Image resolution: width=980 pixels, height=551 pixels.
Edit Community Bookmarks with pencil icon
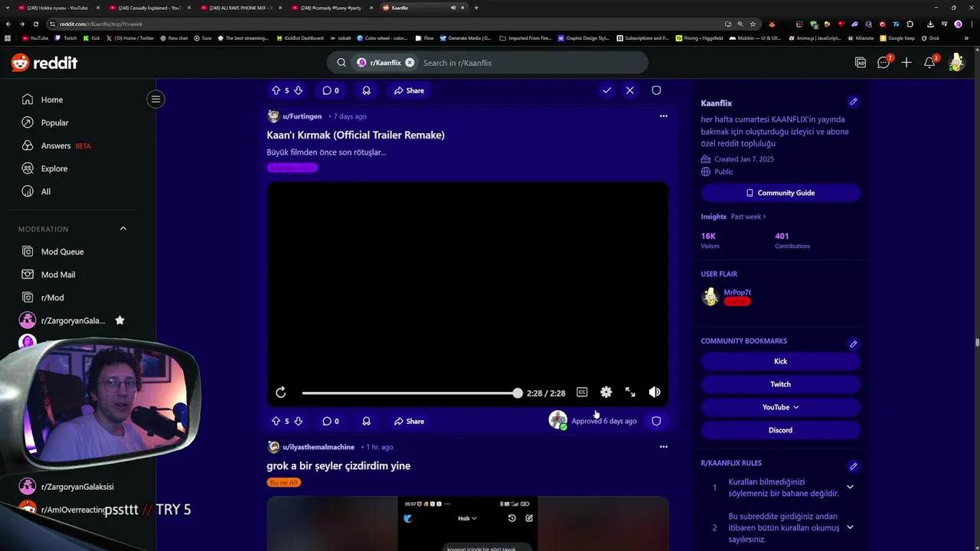pos(853,344)
